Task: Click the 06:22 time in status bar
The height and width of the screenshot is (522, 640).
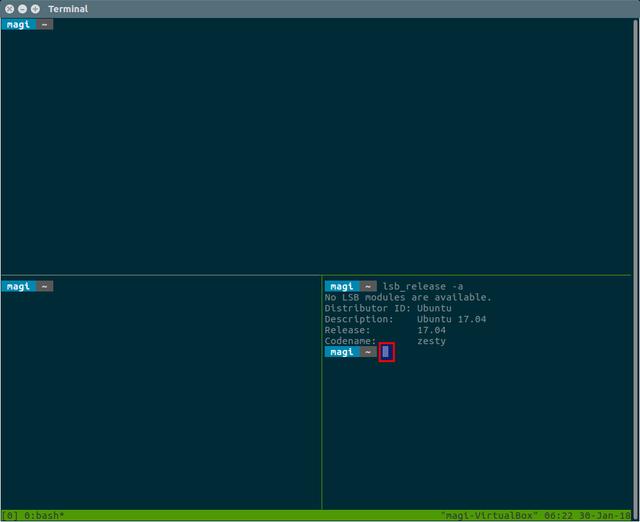Action: point(558,515)
